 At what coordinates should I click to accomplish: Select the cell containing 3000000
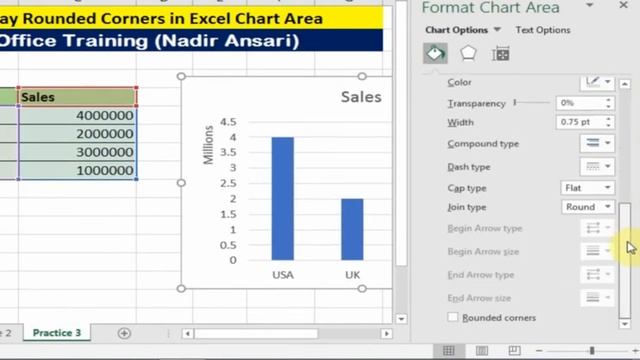[78, 152]
